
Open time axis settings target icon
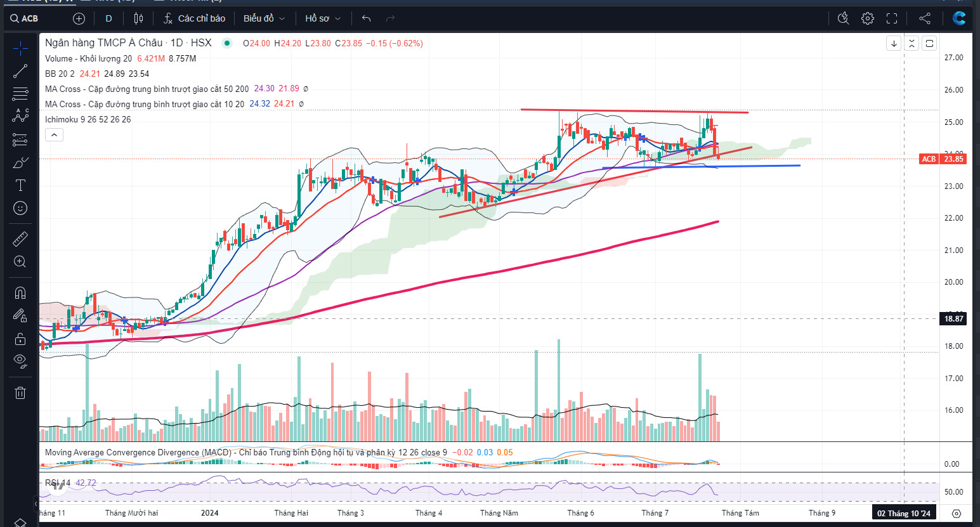click(x=957, y=513)
